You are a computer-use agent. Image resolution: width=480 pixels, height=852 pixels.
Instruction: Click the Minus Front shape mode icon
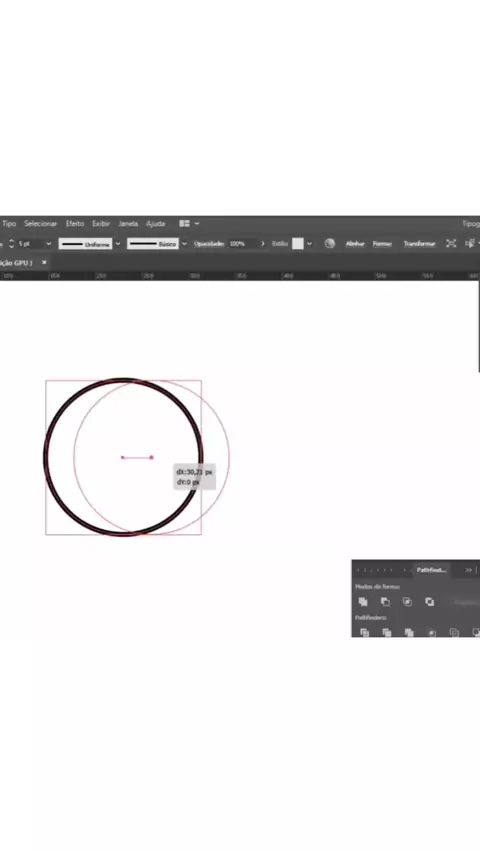pos(385,602)
